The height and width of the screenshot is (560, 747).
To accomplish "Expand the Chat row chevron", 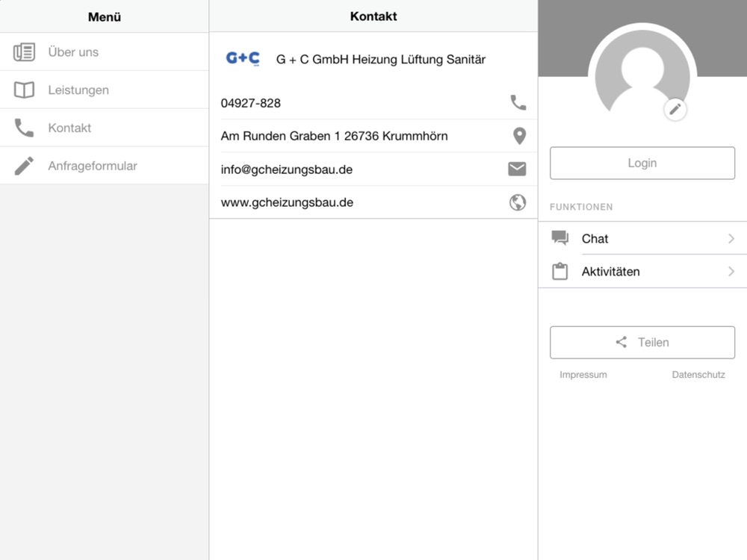I will 731,239.
